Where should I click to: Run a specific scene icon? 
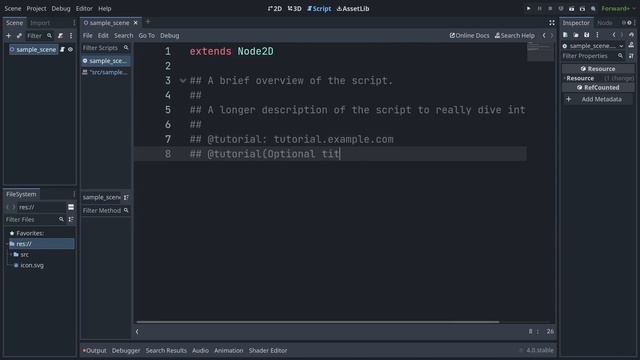[582, 9]
